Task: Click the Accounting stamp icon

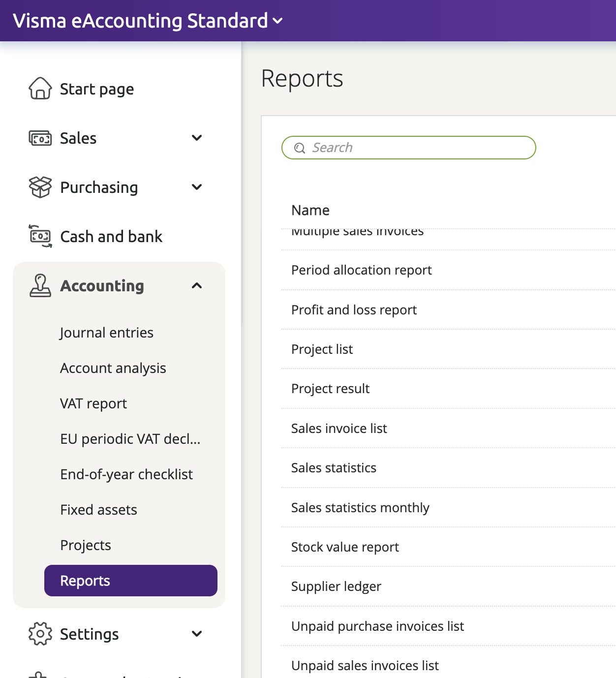Action: 40,286
